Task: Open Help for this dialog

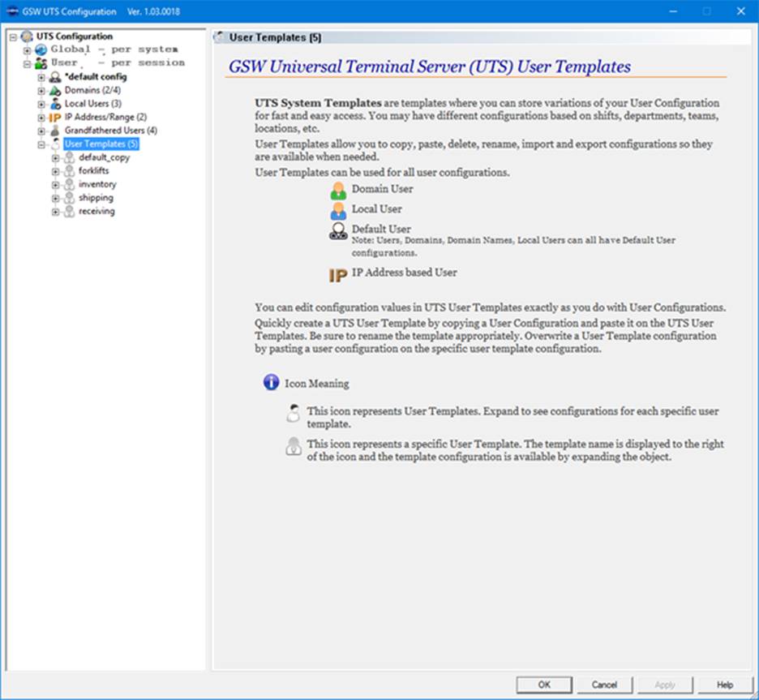Action: coord(725,685)
